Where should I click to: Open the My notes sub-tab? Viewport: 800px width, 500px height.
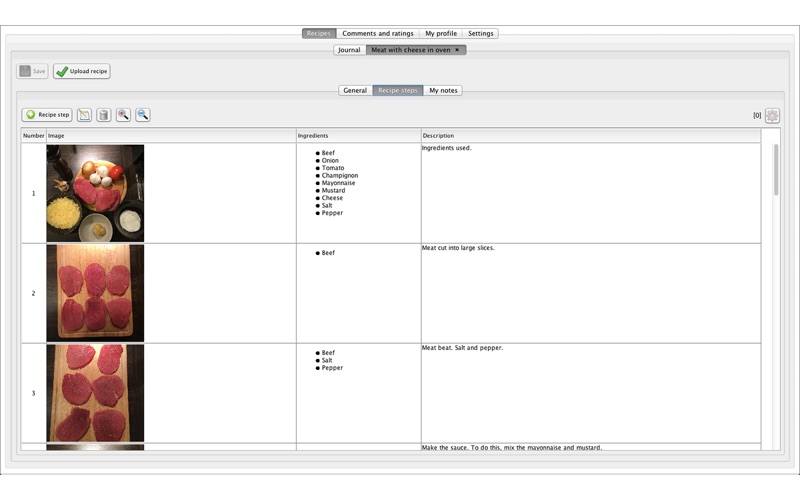pos(443,90)
